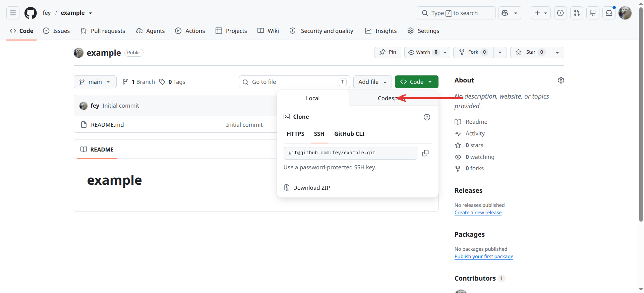The height and width of the screenshot is (293, 644).
Task: Click the terminal icon next to Clone
Action: [287, 117]
